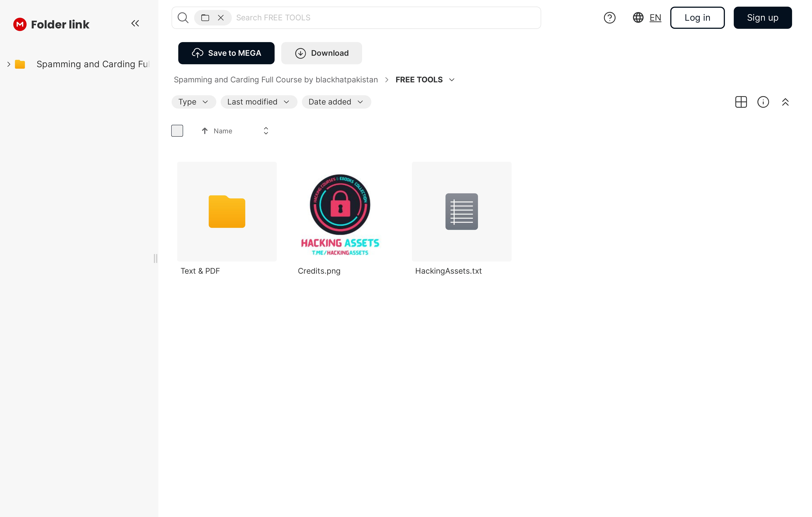Open the help question mark icon
This screenshot has height=517, width=812.
(x=609, y=18)
